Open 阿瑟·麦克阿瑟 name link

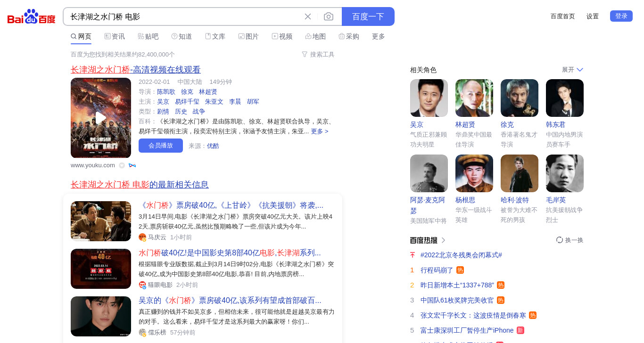pos(428,205)
